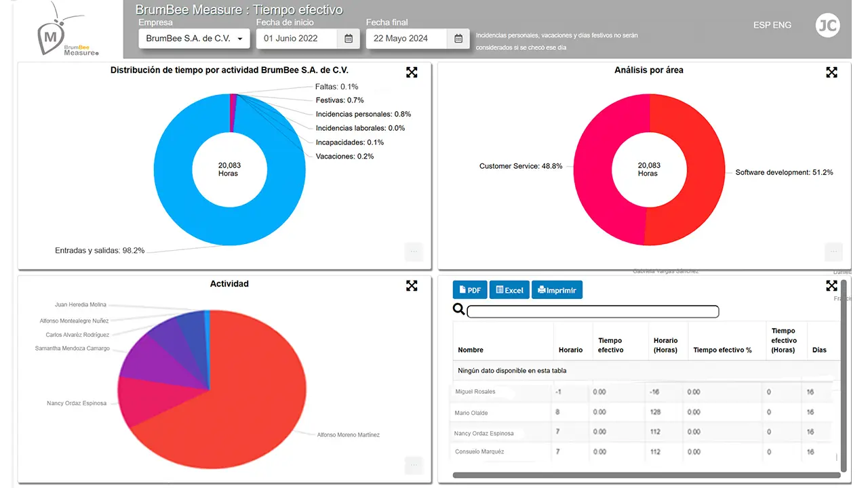Sort table by Nombre column
Viewport: 868px width, 488px height.
pos(503,341)
